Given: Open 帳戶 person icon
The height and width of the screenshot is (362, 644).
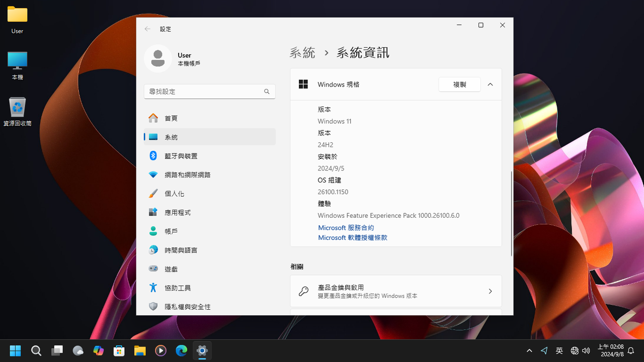Looking at the screenshot, I should [x=153, y=231].
